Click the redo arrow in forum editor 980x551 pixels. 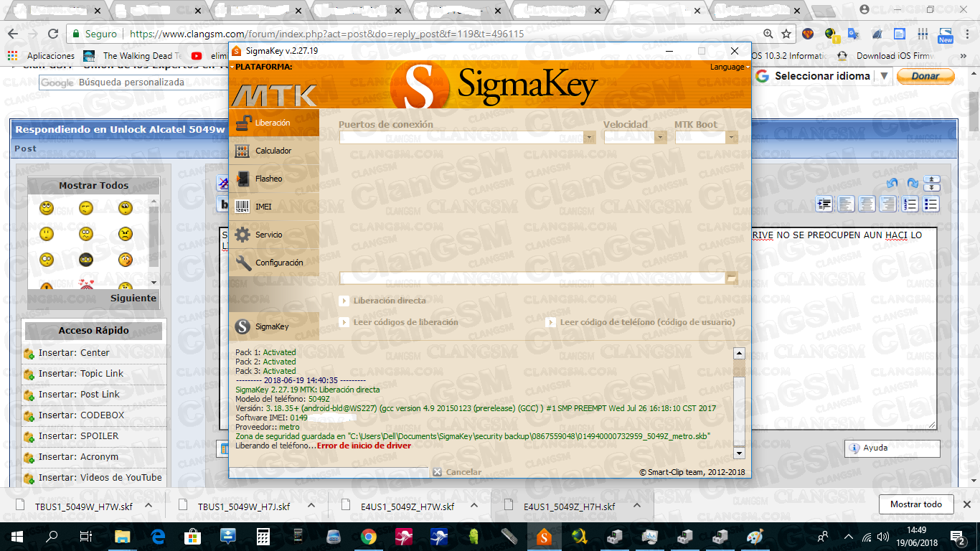pos(913,183)
